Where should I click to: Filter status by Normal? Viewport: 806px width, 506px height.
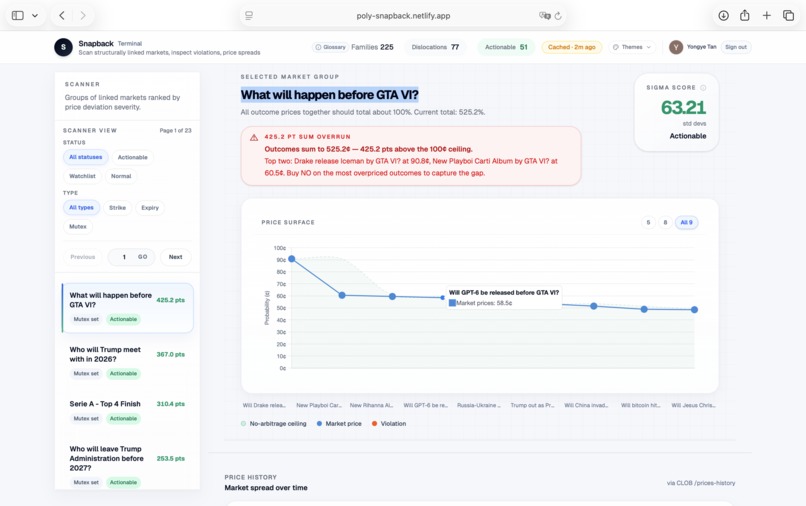(x=121, y=176)
